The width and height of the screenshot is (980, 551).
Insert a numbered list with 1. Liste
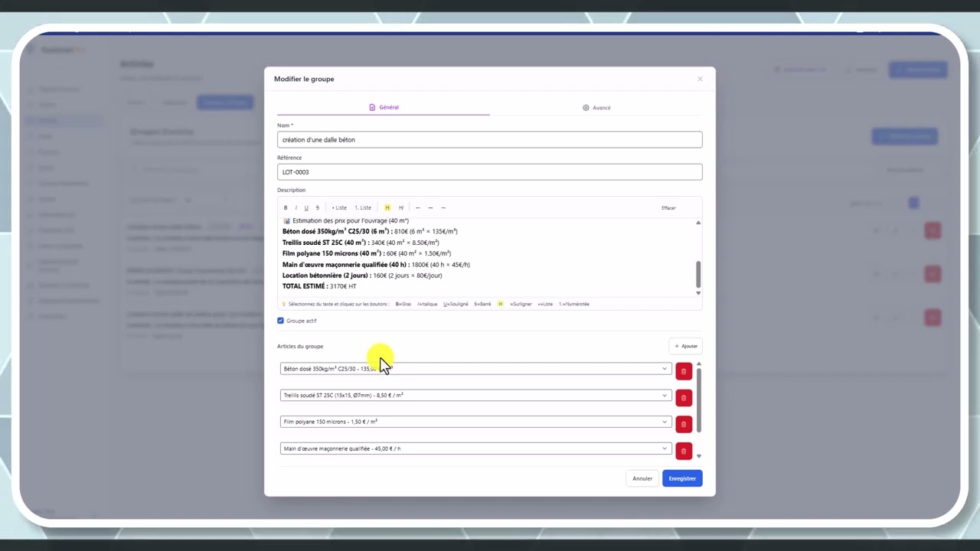[363, 207]
